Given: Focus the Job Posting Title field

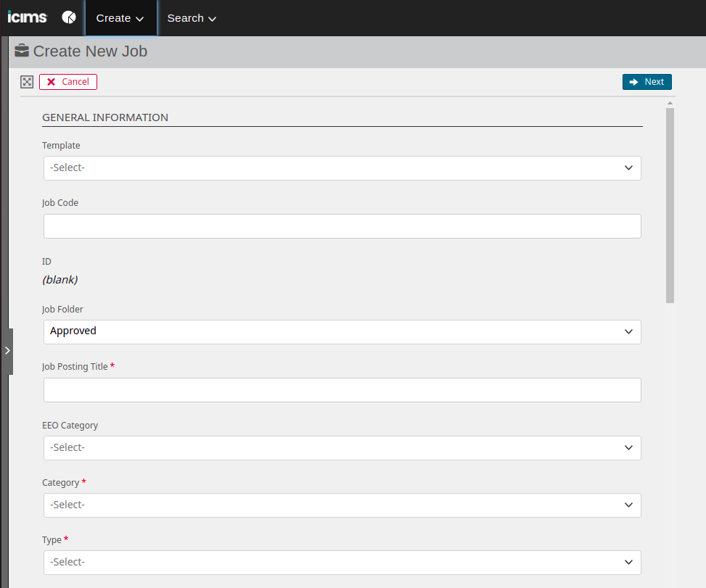Looking at the screenshot, I should coord(342,390).
